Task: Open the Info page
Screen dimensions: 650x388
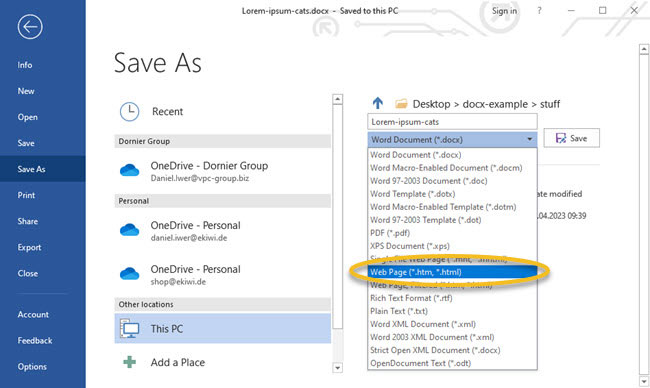Action: tap(25, 65)
